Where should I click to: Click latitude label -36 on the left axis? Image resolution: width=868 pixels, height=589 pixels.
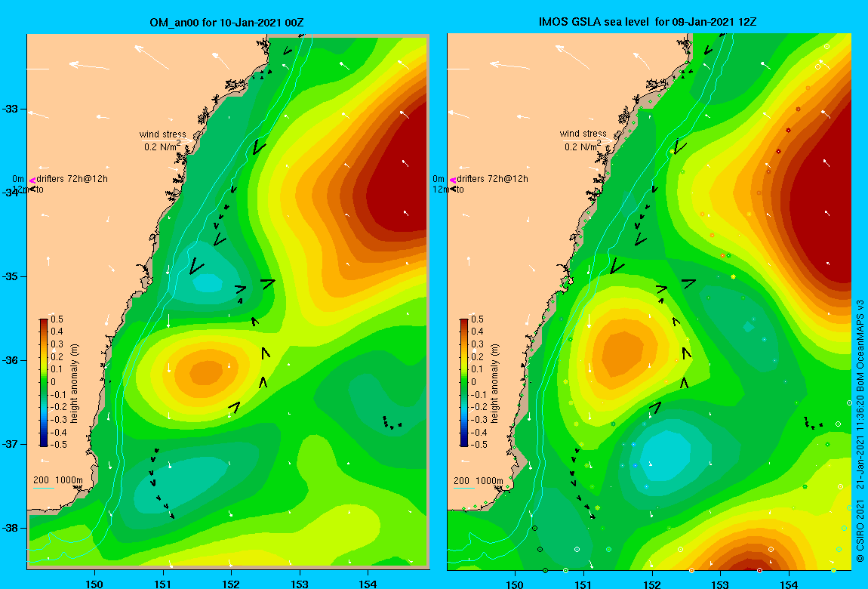pos(10,360)
